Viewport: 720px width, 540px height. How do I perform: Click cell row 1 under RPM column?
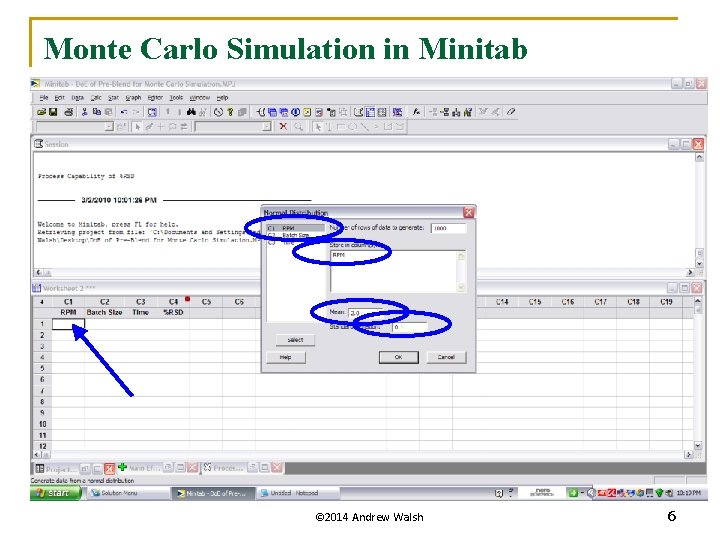[x=68, y=324]
